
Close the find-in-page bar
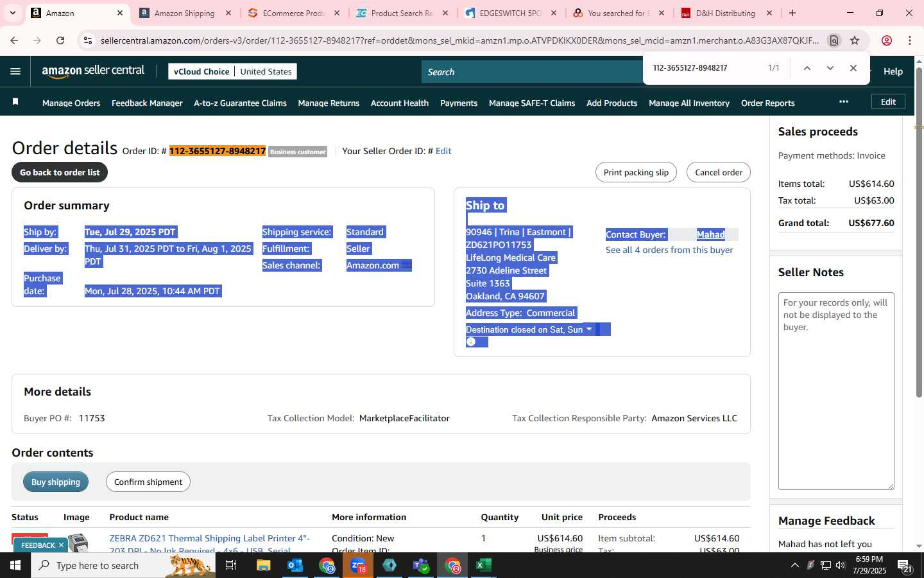[853, 68]
